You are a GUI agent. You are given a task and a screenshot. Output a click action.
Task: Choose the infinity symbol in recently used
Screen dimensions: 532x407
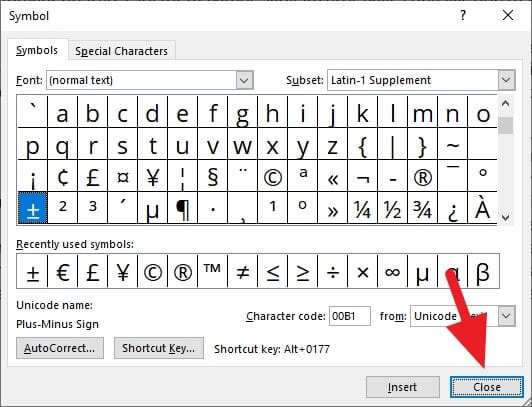pyautogui.click(x=392, y=271)
